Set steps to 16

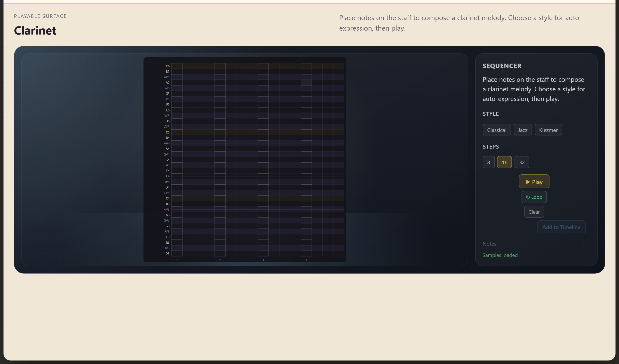point(504,162)
